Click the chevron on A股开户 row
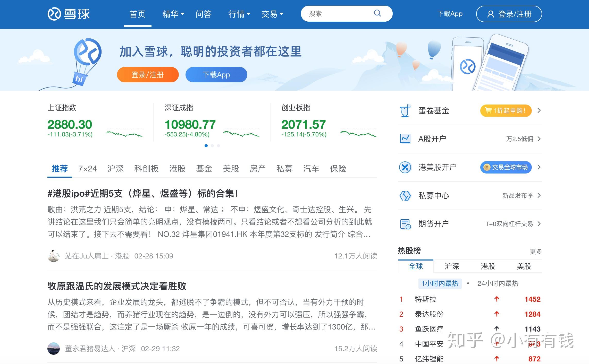 pos(539,139)
